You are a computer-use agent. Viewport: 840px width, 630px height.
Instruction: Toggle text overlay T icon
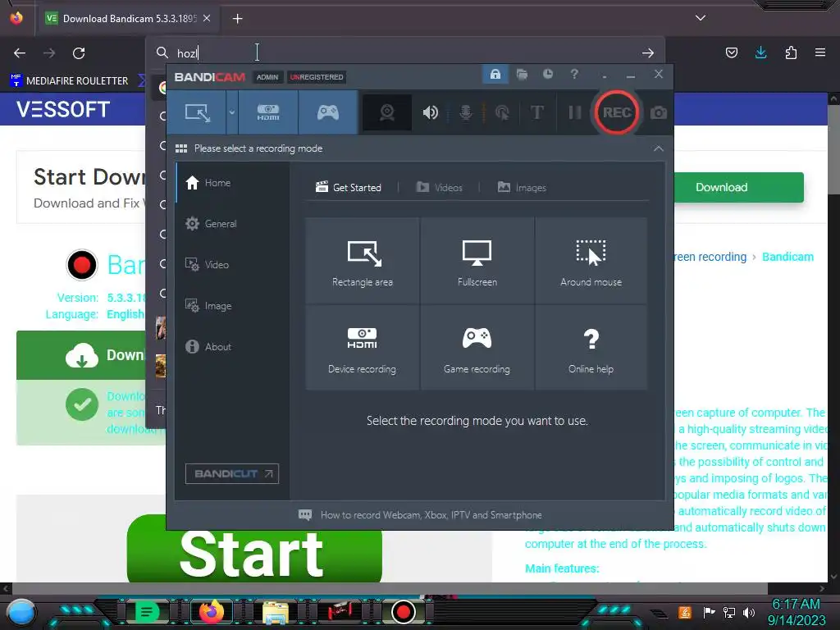point(536,112)
